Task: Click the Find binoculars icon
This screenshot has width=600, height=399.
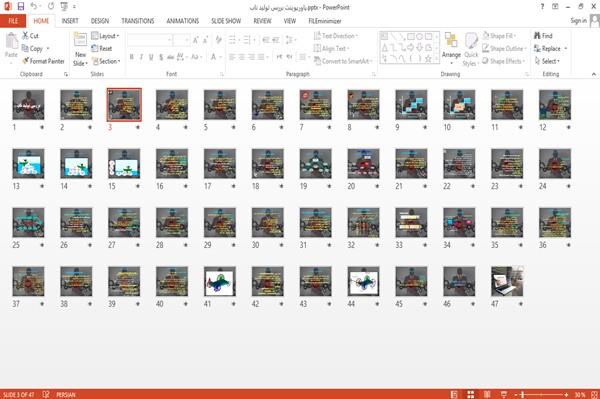Action: click(x=538, y=36)
